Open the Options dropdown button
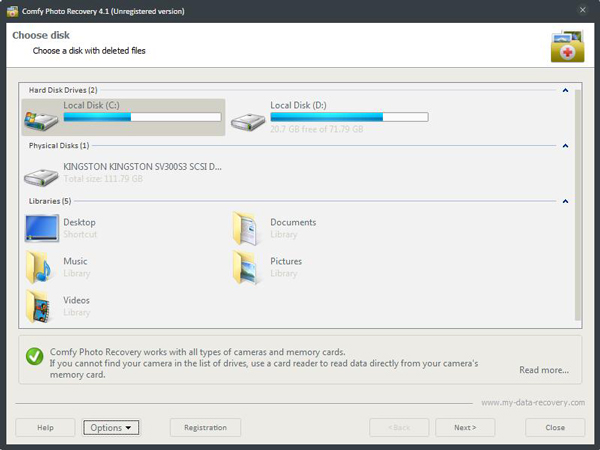The width and height of the screenshot is (600, 450). (111, 427)
